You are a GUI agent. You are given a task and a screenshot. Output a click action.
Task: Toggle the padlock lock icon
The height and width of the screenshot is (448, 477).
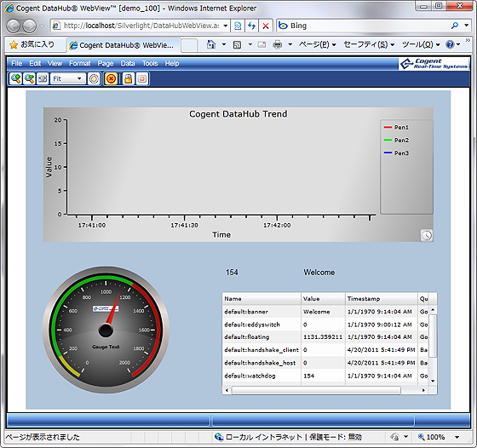128,78
